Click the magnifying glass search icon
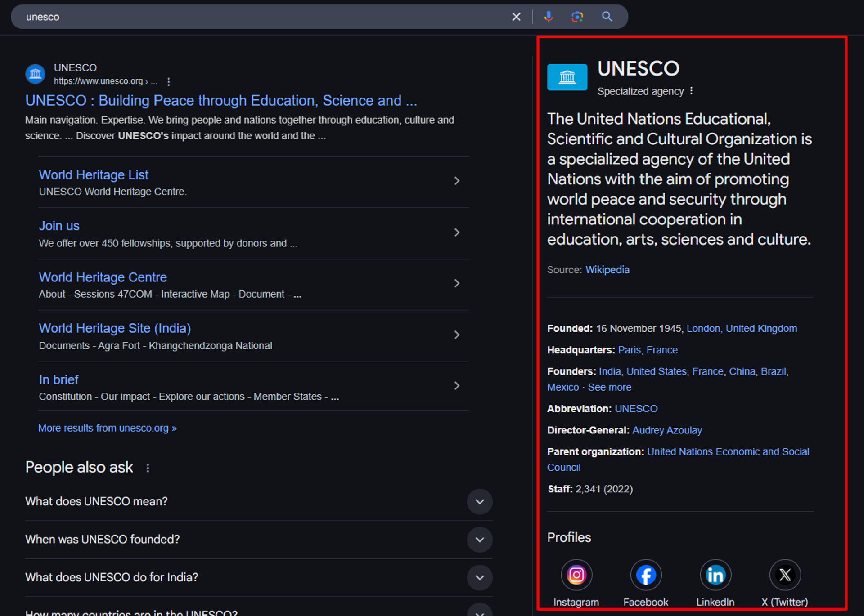Viewport: 864px width, 616px height. 607,17
